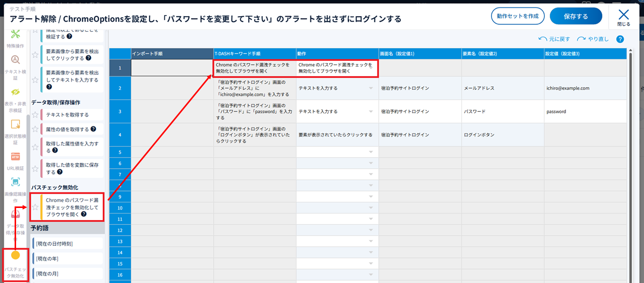Open the 選択状態検証 category icon

pyautogui.click(x=15, y=124)
